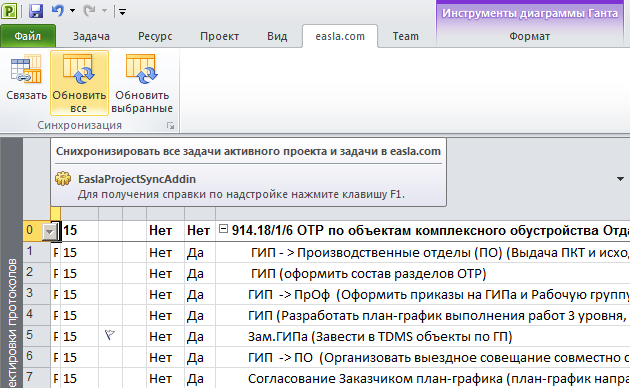The height and width of the screenshot is (388, 630).
Task: Expand the dropdown arrow at right of timeline
Action: (x=620, y=179)
